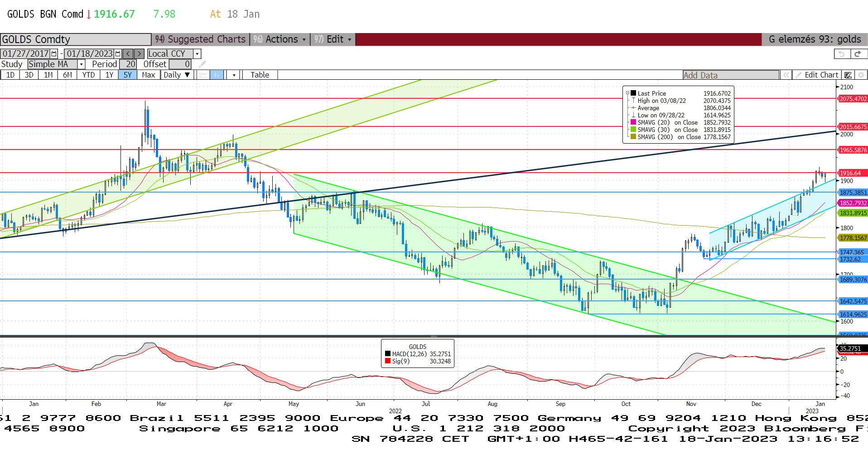The height and width of the screenshot is (464, 868).
Task: Click the 1875.3851 blue level label
Action: 853,193
